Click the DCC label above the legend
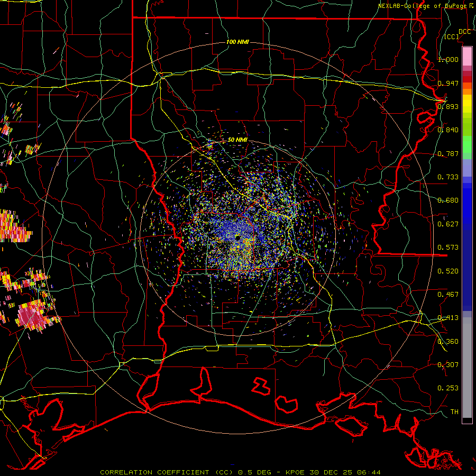Viewport: 476px width, 476px height. [x=464, y=32]
